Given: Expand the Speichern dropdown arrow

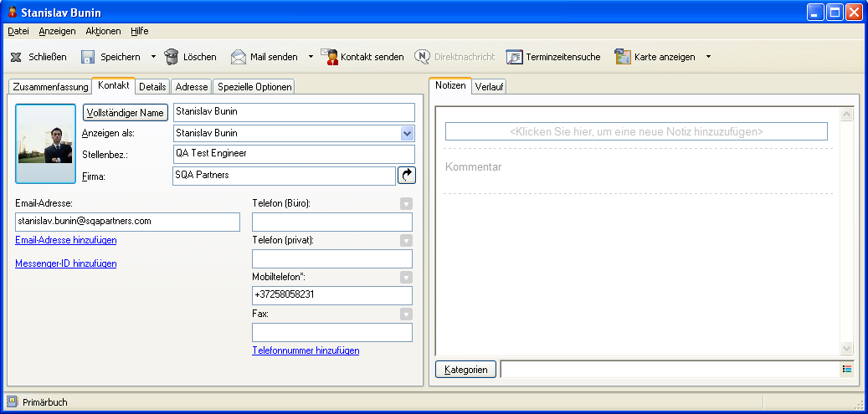Looking at the screenshot, I should (154, 57).
